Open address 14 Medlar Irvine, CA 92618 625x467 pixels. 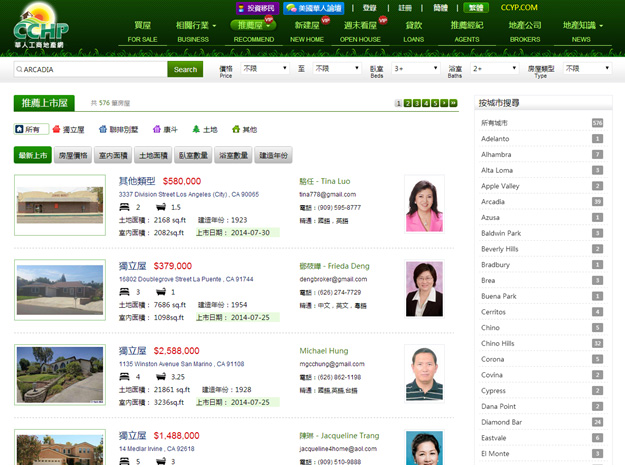(157, 449)
